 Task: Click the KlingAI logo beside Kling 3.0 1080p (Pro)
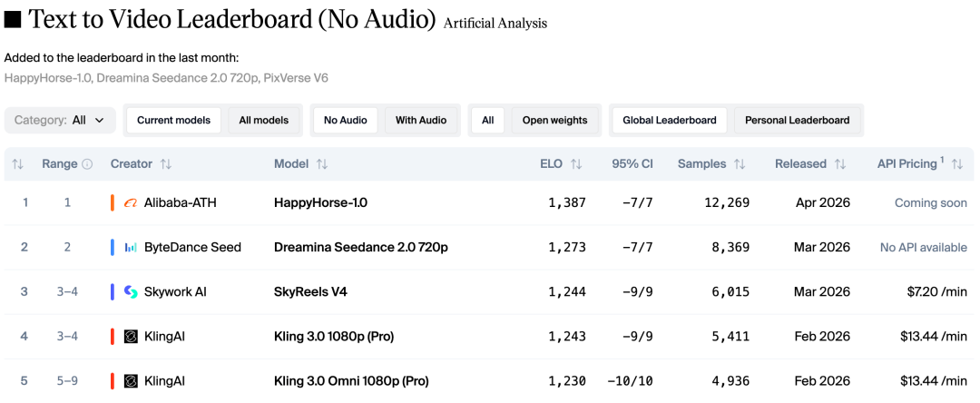tap(131, 336)
